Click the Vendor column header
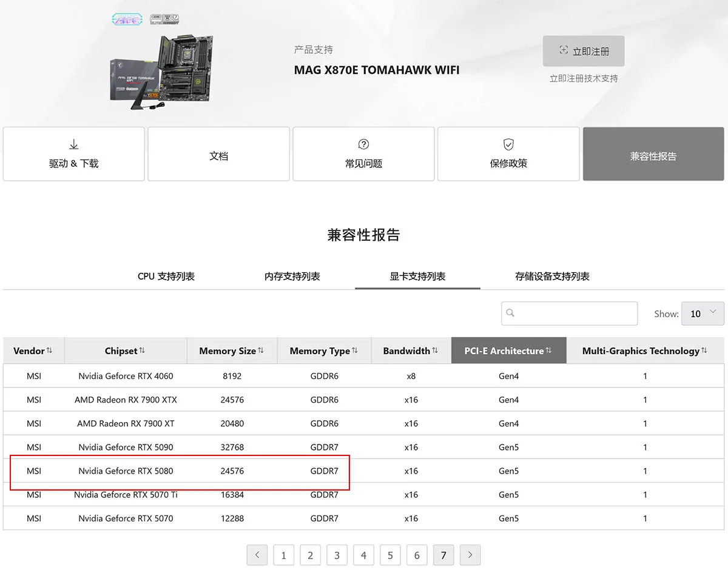Screen dimensions: 728x570 [x=33, y=350]
